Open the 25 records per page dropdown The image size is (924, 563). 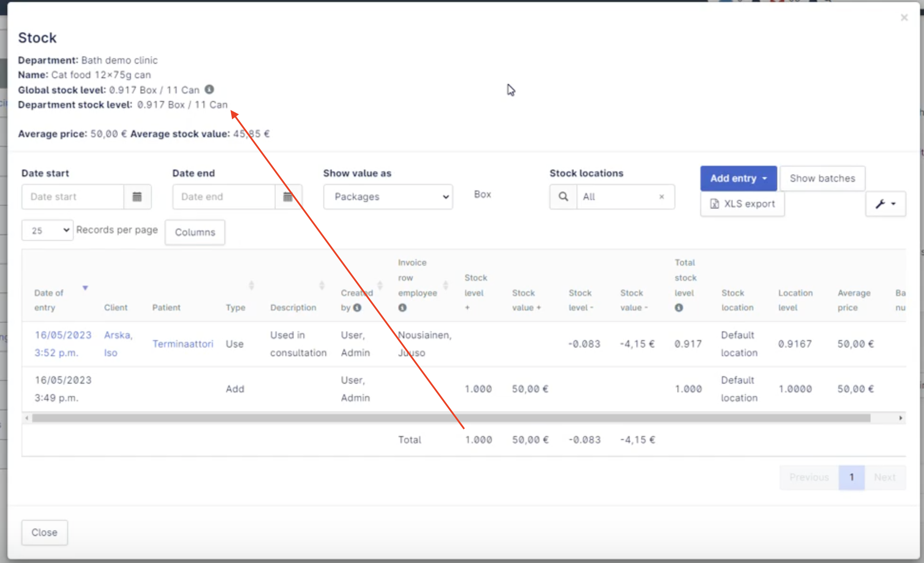[47, 230]
